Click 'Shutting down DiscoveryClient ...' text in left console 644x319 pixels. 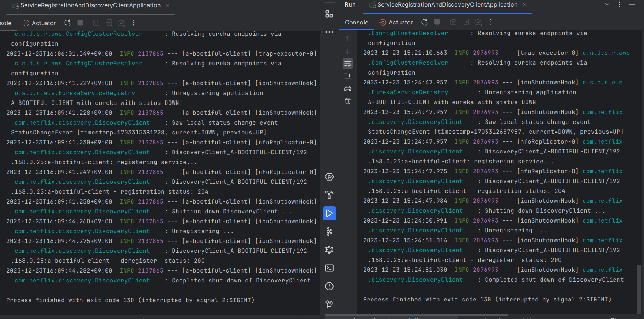232,212
